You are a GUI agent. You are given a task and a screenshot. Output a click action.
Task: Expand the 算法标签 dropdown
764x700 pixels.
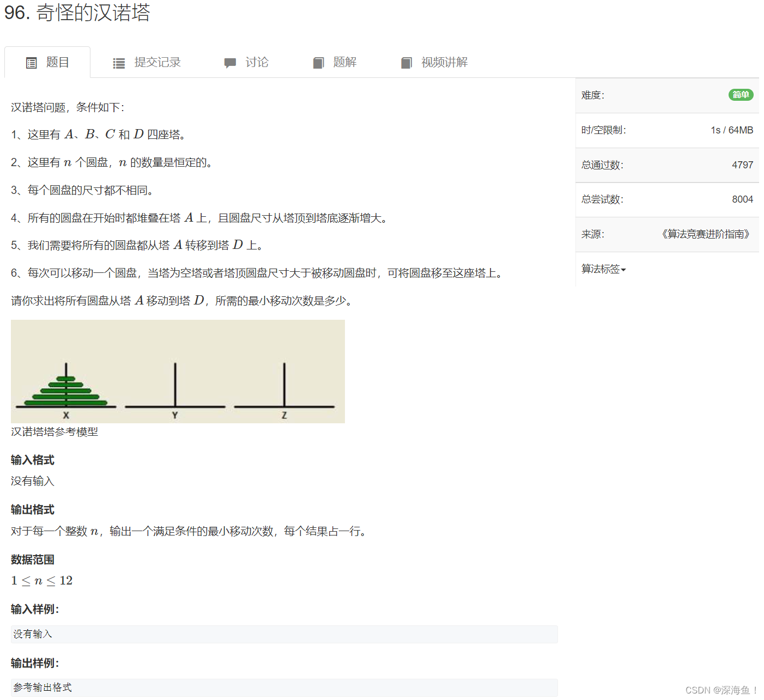[x=604, y=269]
